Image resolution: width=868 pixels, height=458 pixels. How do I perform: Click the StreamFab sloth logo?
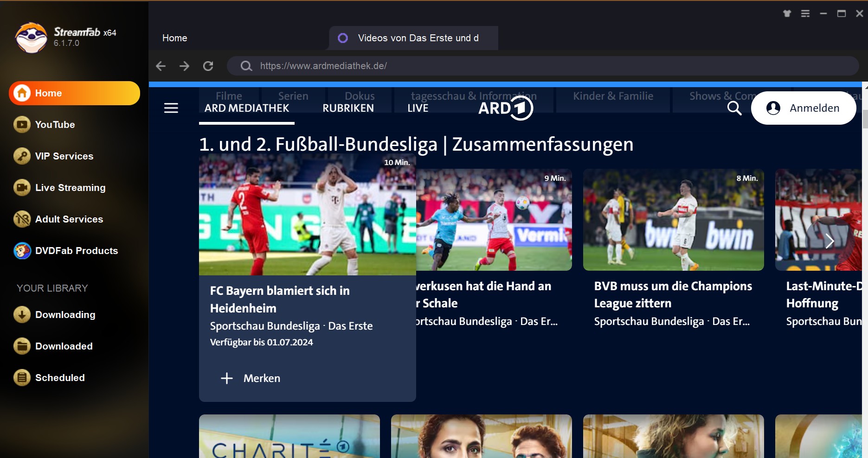coord(31,38)
